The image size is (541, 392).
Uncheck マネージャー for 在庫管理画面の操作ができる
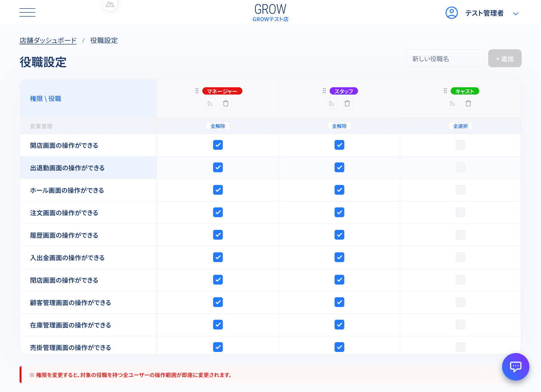[x=218, y=325]
